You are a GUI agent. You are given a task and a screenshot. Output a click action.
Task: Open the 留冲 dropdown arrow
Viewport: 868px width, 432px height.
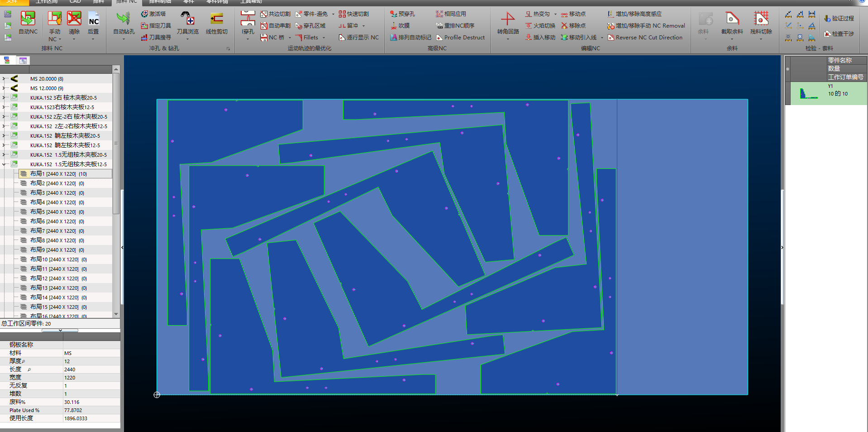[x=363, y=26]
